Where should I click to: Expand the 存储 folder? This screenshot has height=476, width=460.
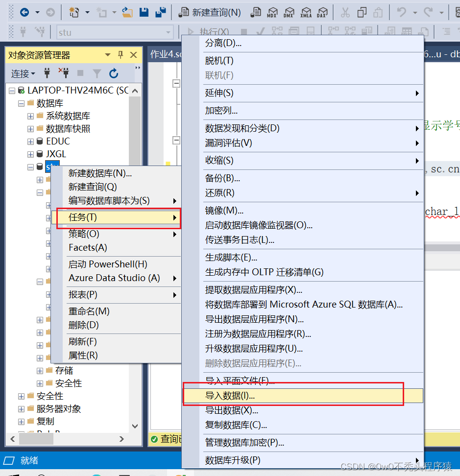40,371
